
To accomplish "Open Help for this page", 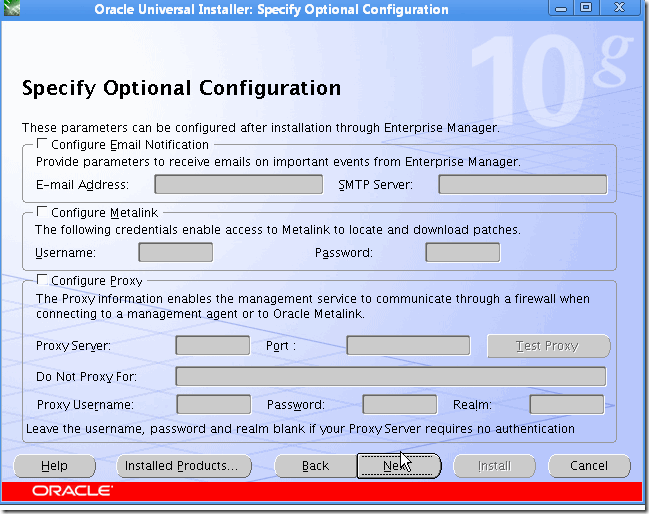I will coord(54,466).
